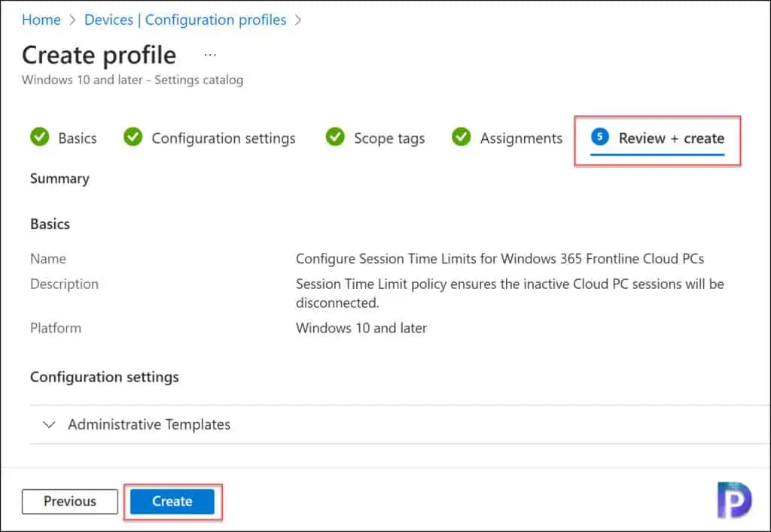Viewport: 771px width, 532px height.
Task: Expand the Administrative Templates chevron
Action: (x=49, y=424)
